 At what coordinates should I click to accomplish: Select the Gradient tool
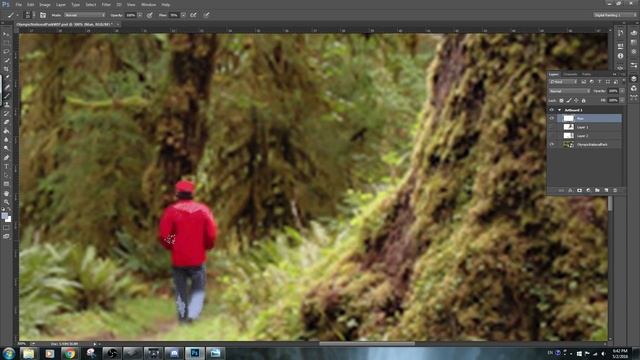(x=6, y=131)
